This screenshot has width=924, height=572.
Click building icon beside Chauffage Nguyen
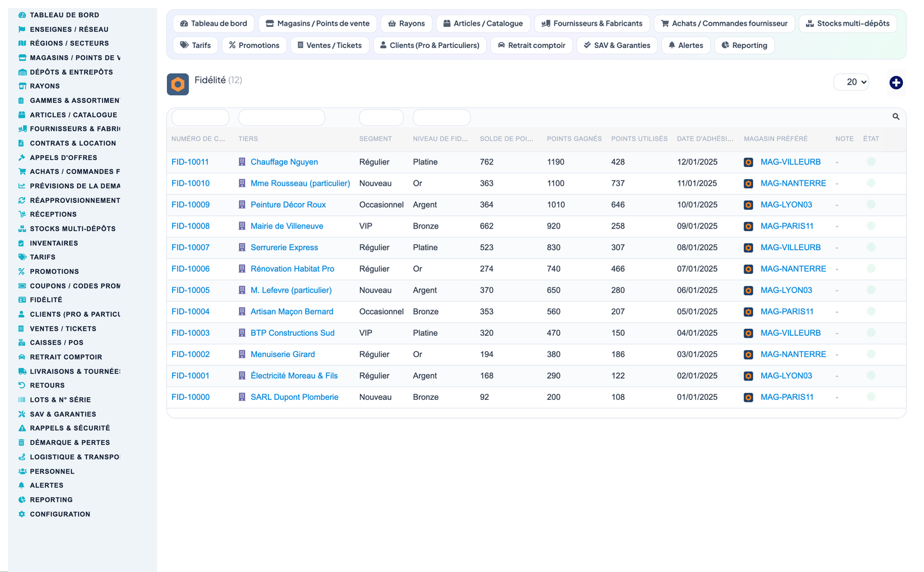pos(242,162)
